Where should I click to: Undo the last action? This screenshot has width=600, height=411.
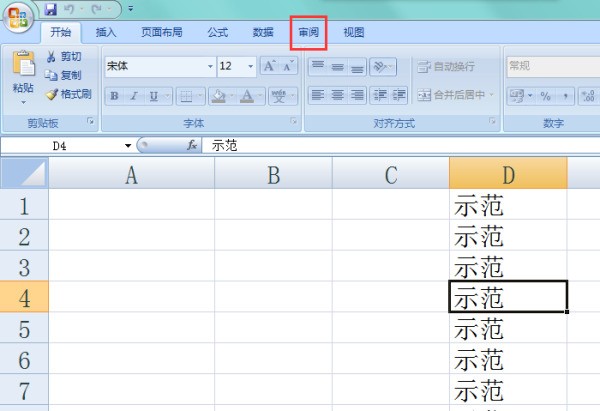[x=69, y=9]
